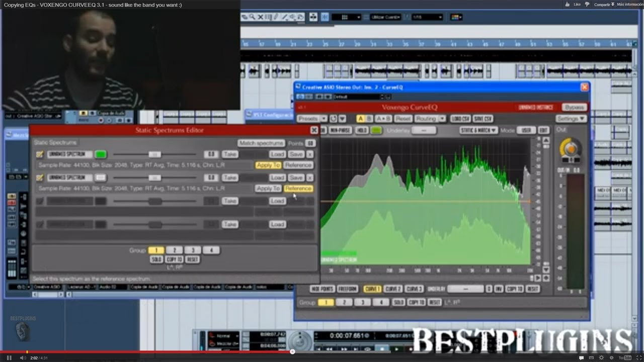
Task: Click the right-arrow zoom icon under the graph
Action: coord(538,278)
